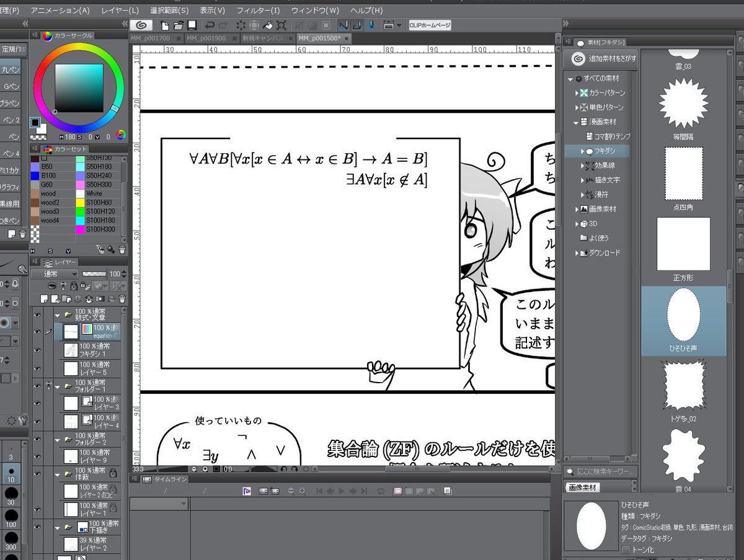Expand the ダウンロード material folder
Image resolution: width=744 pixels, height=560 pixels.
click(577, 253)
